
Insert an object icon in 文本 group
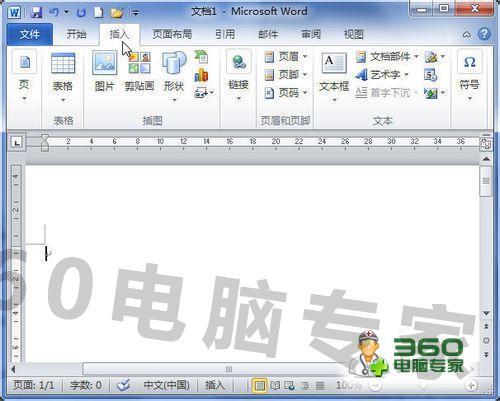[x=435, y=93]
